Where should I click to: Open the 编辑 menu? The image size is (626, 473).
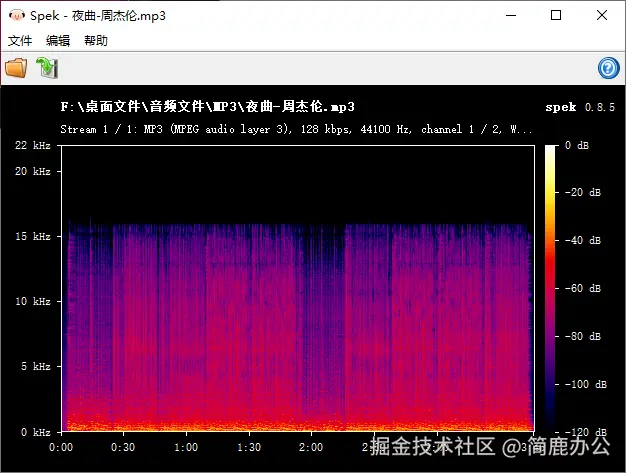coord(58,40)
